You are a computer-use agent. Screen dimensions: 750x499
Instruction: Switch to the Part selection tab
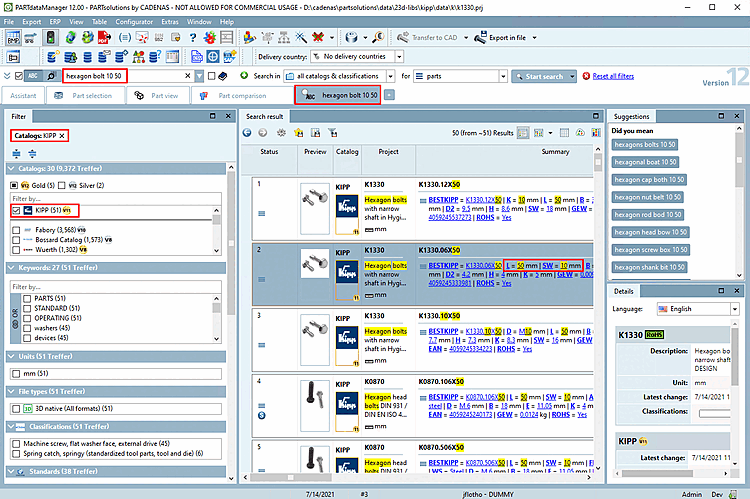(x=85, y=96)
